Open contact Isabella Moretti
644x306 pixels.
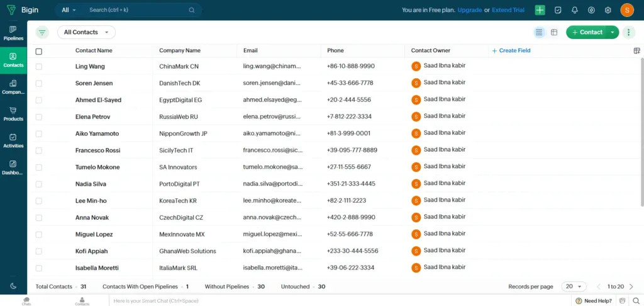click(x=97, y=268)
